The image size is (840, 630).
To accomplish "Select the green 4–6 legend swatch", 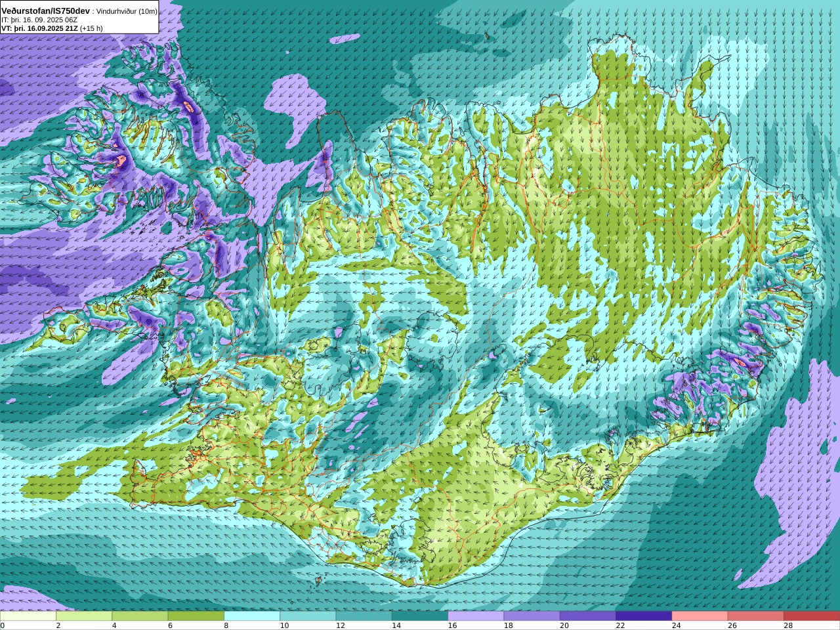I will (140, 616).
